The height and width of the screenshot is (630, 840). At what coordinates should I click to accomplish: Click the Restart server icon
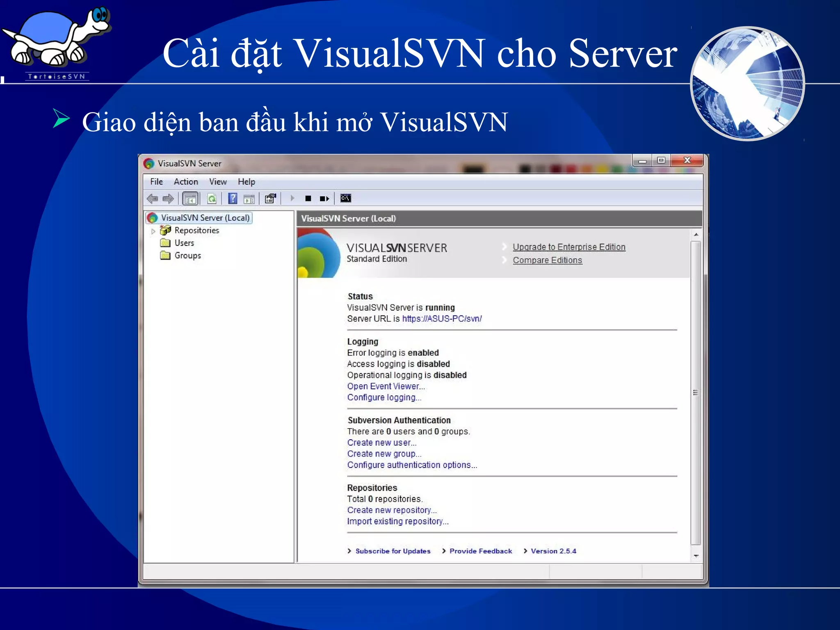pos(324,199)
